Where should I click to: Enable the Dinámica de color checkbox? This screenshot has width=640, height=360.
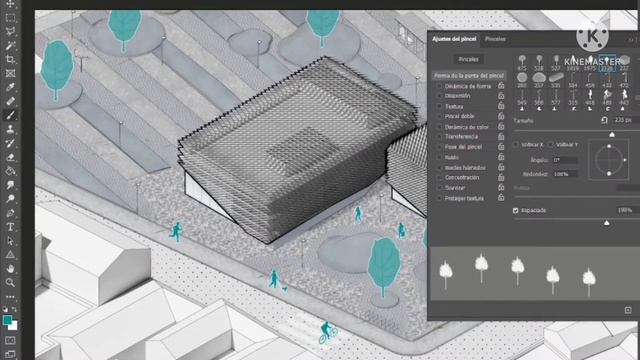pos(439,127)
